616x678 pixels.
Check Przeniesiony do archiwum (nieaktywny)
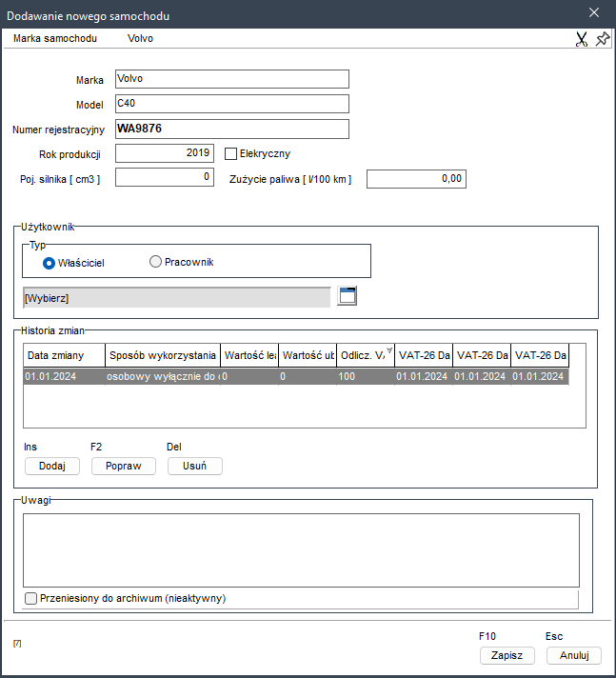tap(30, 598)
